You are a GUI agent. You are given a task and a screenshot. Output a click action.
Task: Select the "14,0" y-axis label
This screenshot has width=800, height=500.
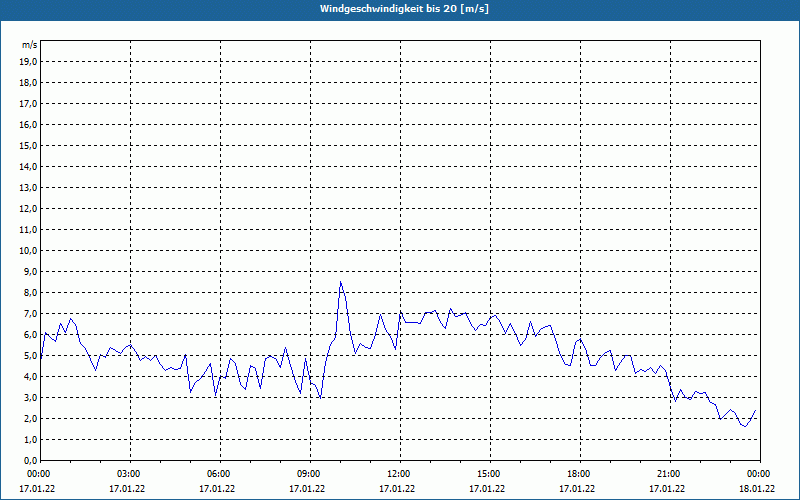[x=28, y=166]
